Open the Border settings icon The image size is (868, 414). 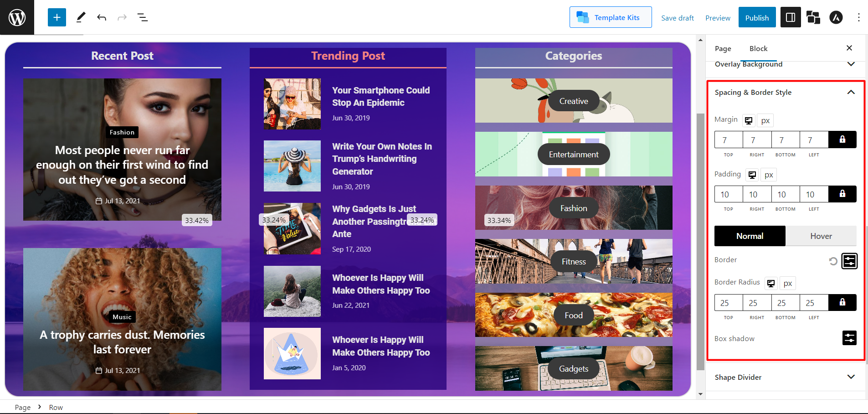point(849,261)
